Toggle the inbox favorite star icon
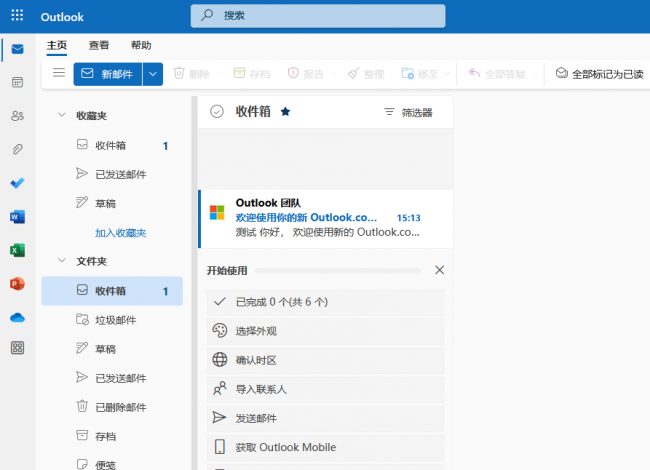 click(x=285, y=111)
